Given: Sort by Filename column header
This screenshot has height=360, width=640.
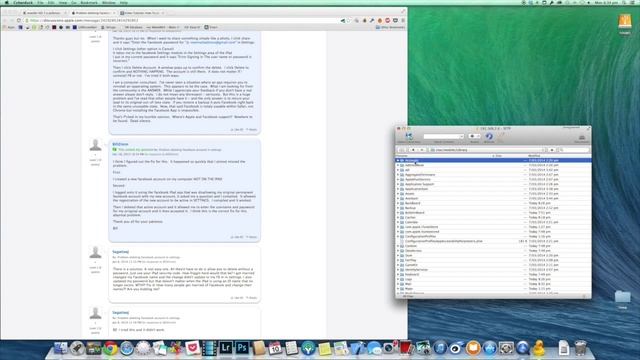Looking at the screenshot, I should pyautogui.click(x=443, y=156).
